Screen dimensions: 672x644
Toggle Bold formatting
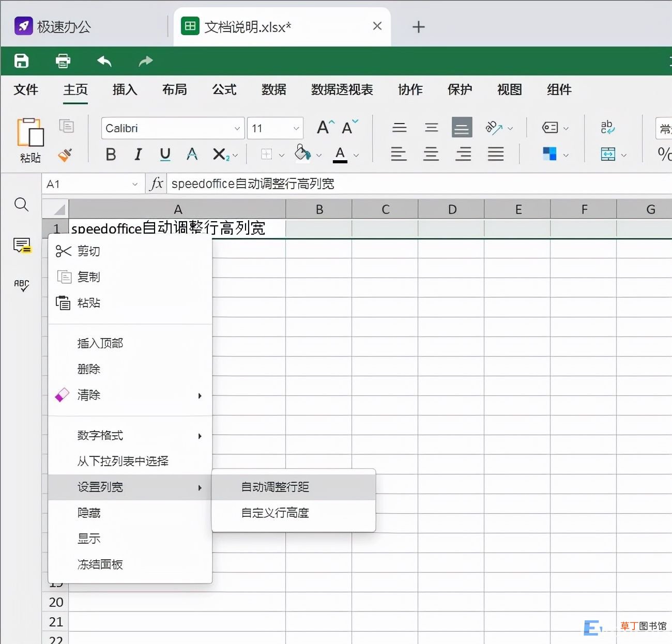point(111,154)
